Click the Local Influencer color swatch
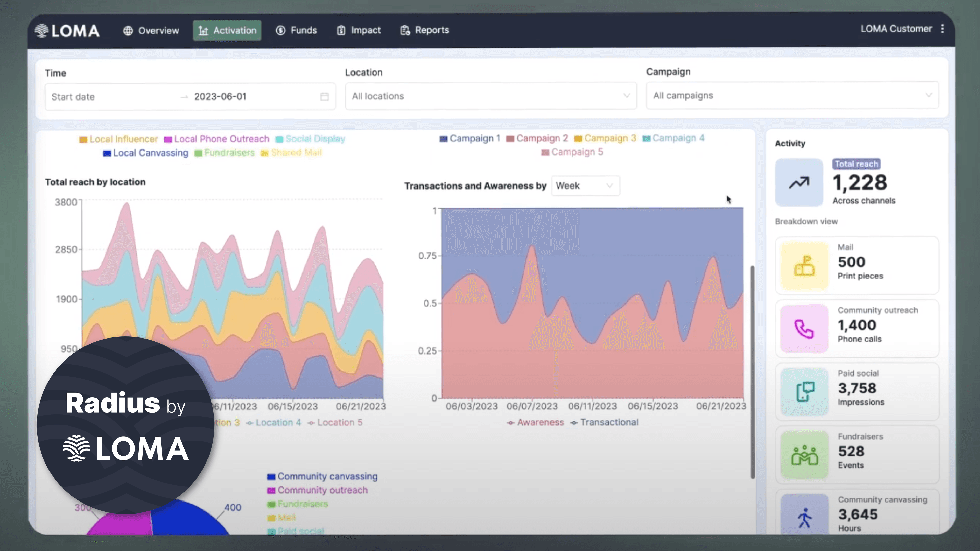 (x=83, y=139)
